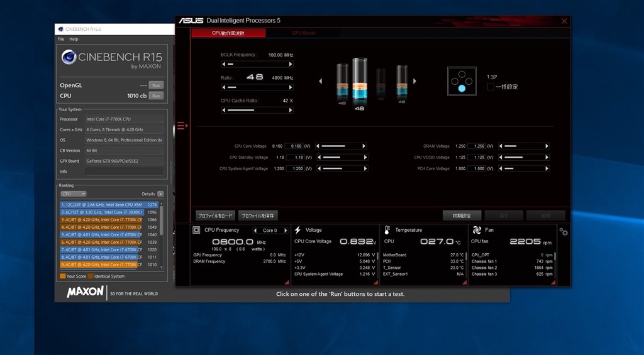
Task: Open CPU ranking dropdown in Cinebench
Action: (x=73, y=194)
